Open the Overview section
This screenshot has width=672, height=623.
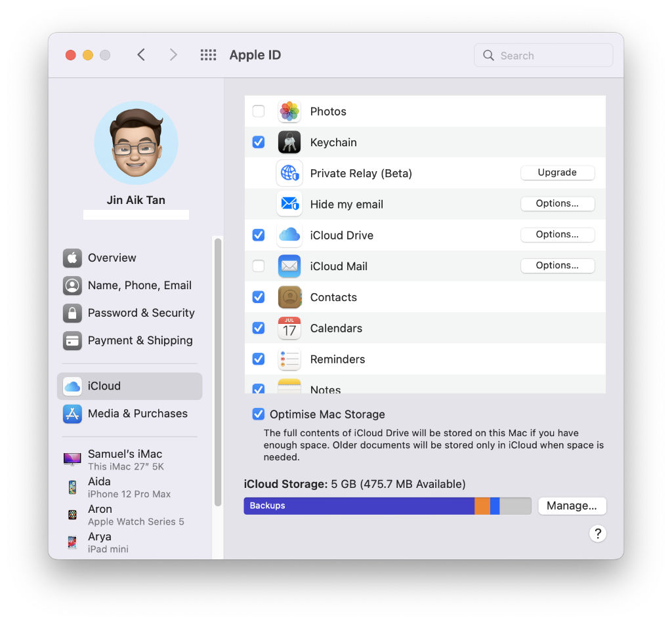point(129,258)
